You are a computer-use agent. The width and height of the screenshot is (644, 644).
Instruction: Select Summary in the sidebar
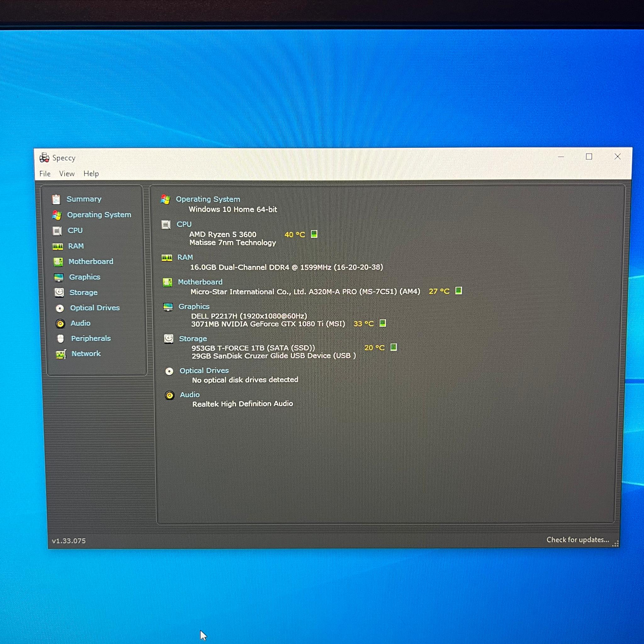pyautogui.click(x=84, y=199)
